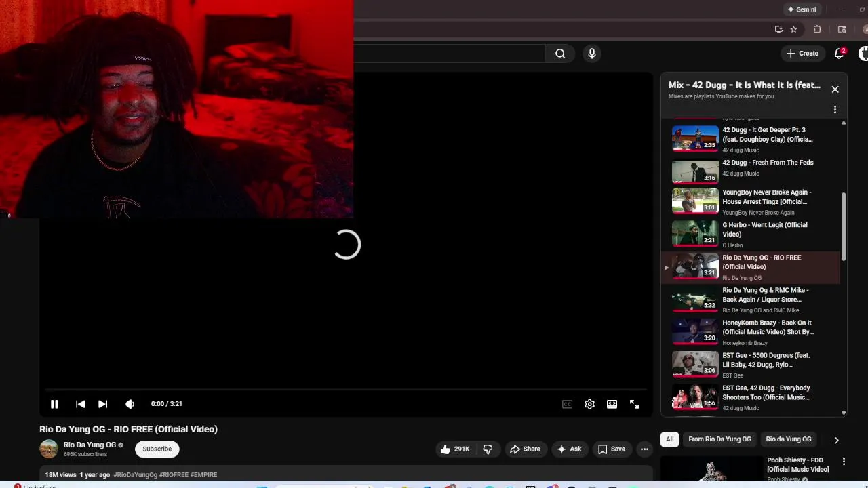Save video to playlist

pyautogui.click(x=612, y=449)
